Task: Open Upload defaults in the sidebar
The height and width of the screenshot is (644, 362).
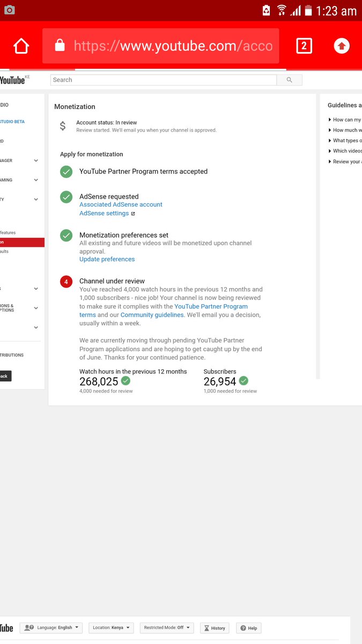Action: (x=4, y=251)
